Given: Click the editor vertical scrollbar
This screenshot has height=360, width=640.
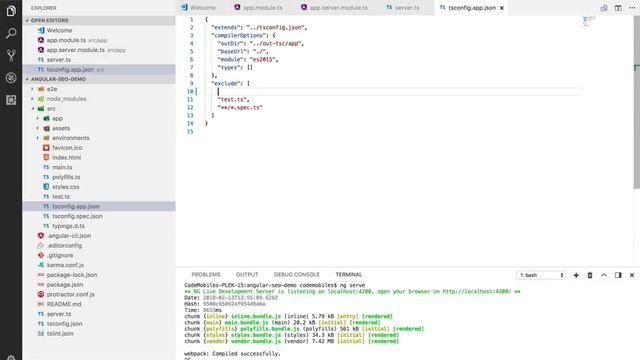Looking at the screenshot, I should (x=637, y=102).
